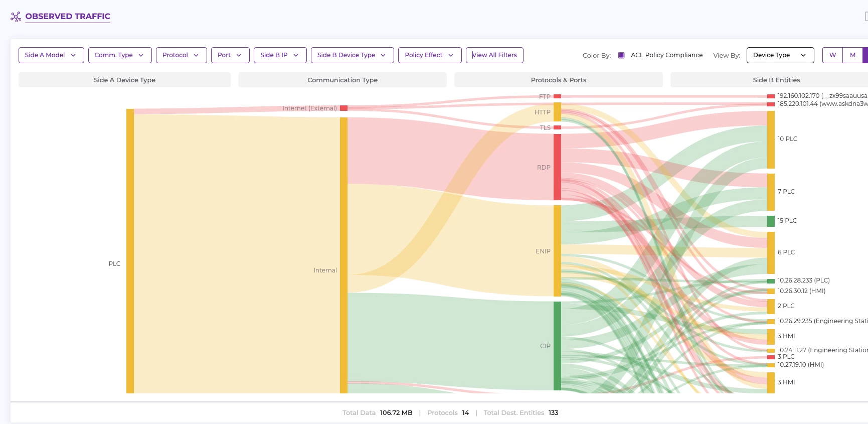The height and width of the screenshot is (424, 868).
Task: Expand the Side B Device Type filter
Action: [352, 55]
